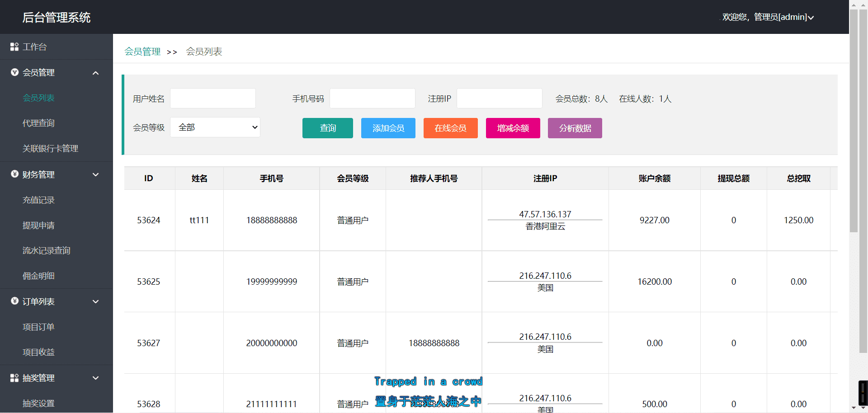The image size is (868, 413).
Task: Toggle the 订单列表 section chevron
Action: (x=95, y=301)
